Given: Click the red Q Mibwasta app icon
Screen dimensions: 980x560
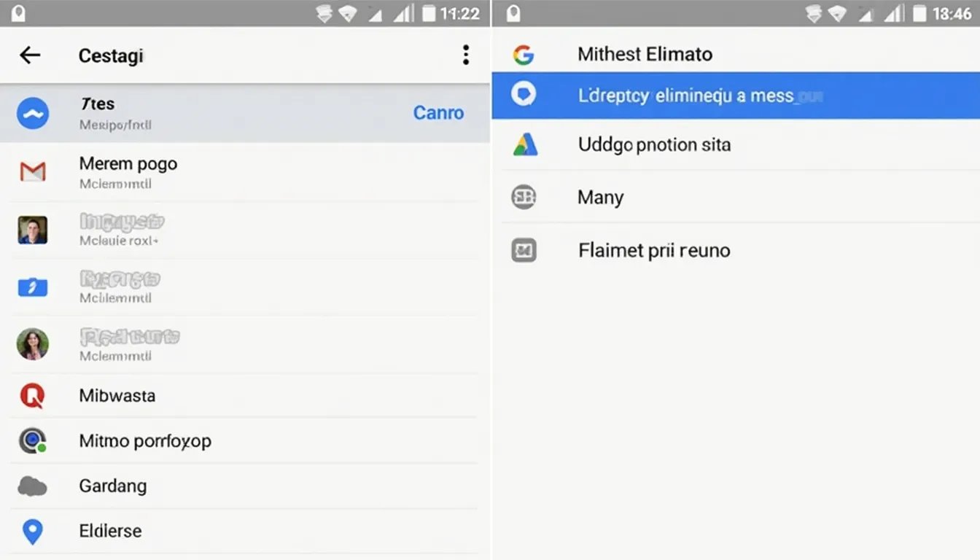Looking at the screenshot, I should click(32, 395).
